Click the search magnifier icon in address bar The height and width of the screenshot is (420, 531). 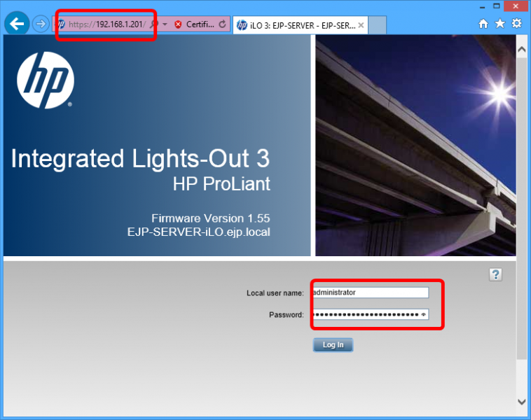coord(153,24)
